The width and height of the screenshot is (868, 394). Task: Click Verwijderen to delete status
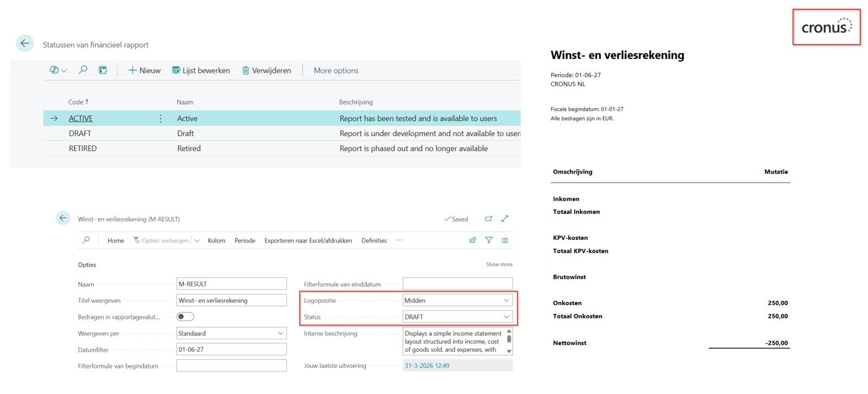[266, 70]
